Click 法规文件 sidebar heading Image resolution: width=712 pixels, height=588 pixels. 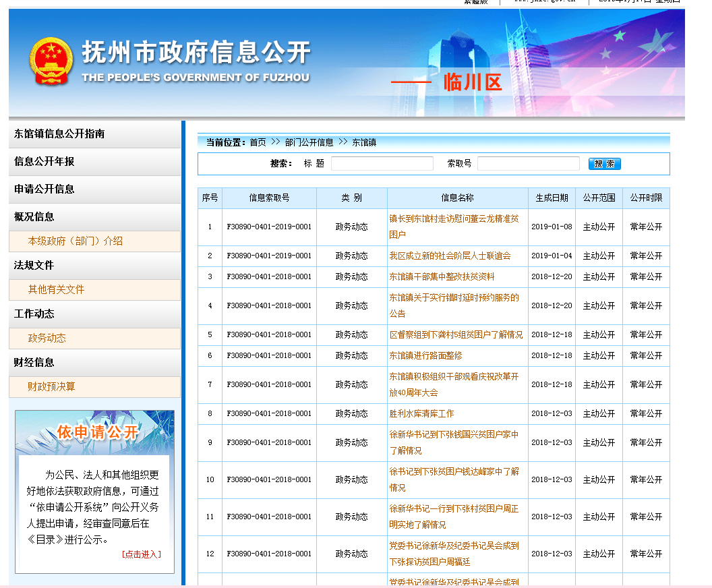(x=94, y=266)
